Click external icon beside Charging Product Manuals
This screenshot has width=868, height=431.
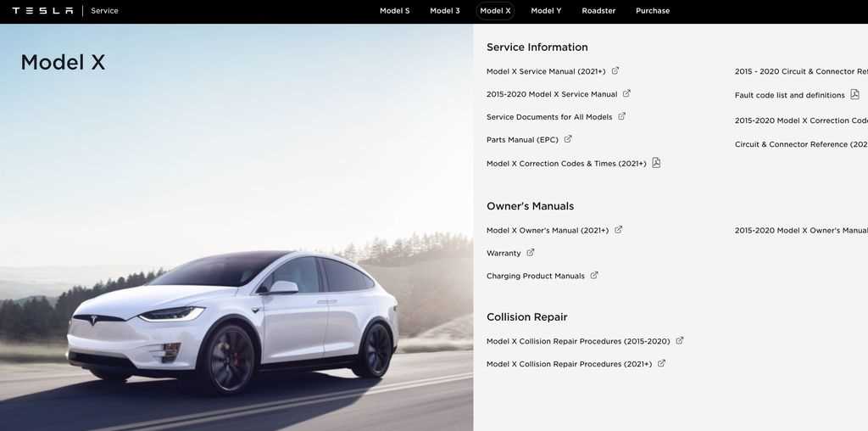[x=594, y=276]
